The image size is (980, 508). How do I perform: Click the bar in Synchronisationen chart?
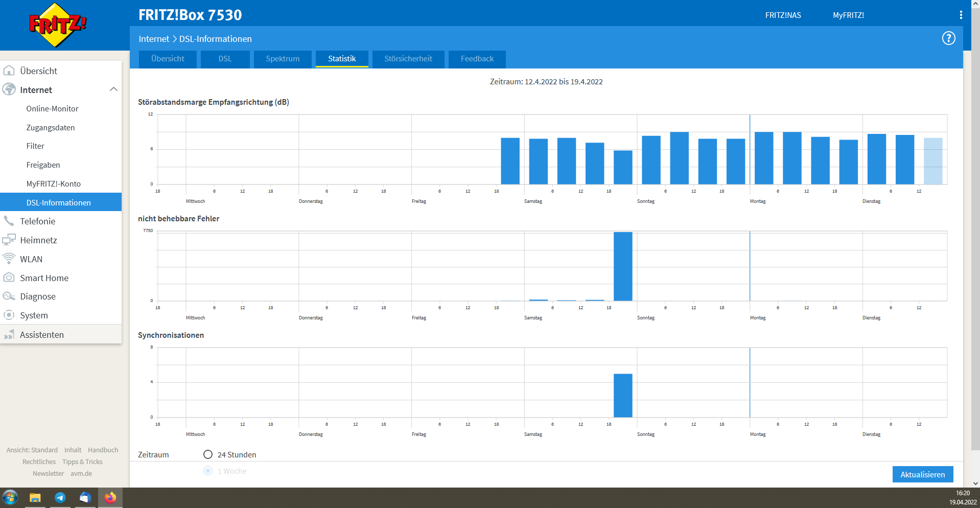click(623, 396)
